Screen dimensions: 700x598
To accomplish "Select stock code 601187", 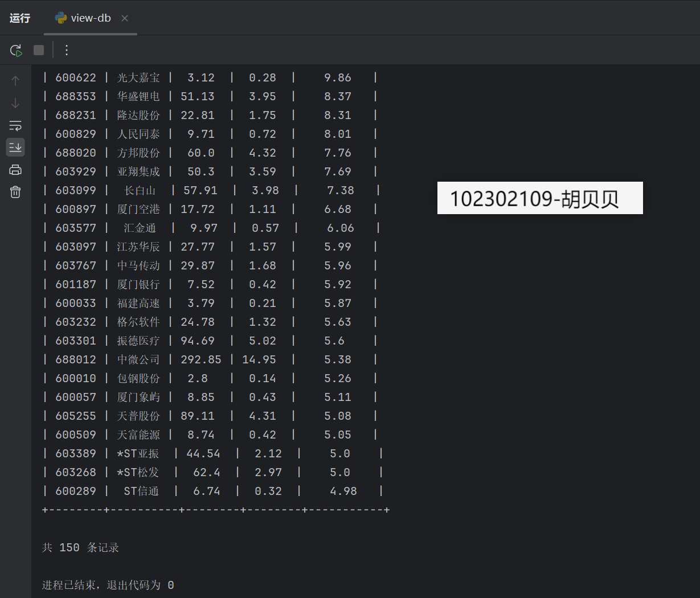I will tap(76, 284).
